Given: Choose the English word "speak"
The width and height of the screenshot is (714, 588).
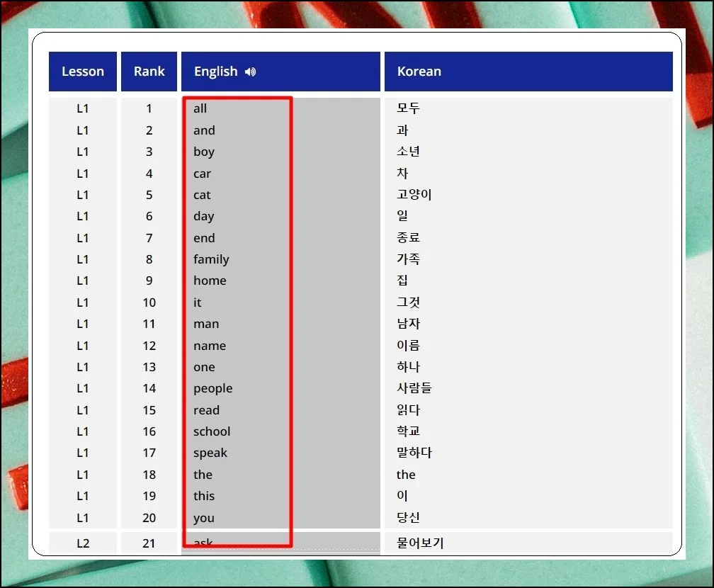Looking at the screenshot, I should point(210,453).
